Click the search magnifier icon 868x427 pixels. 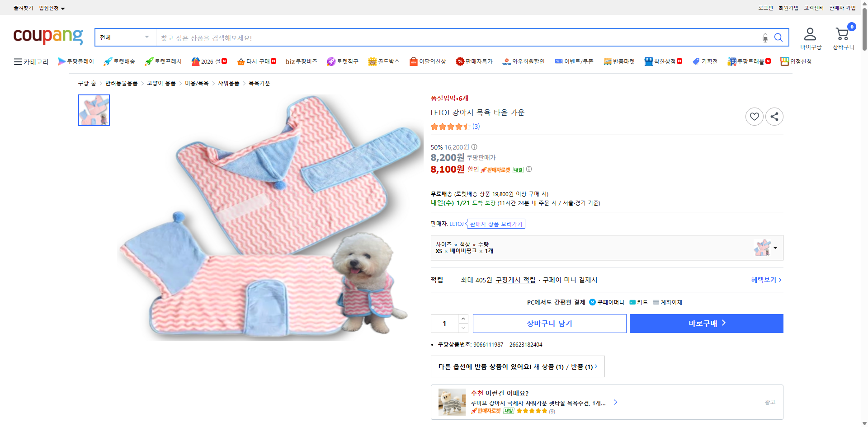click(x=778, y=38)
